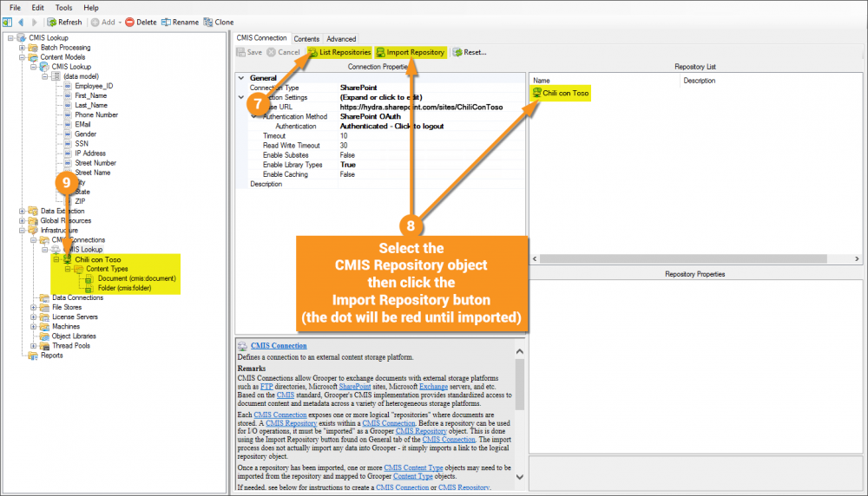Expand the Global Resources tree node
This screenshot has width=868, height=496.
point(23,220)
